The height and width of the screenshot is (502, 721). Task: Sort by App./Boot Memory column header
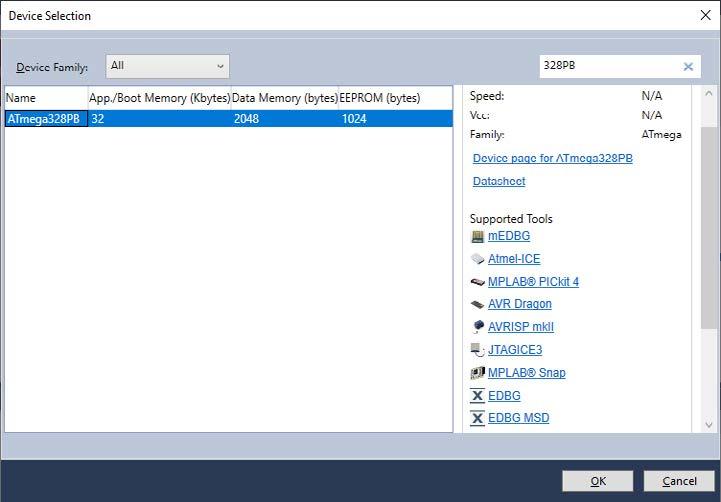point(160,98)
